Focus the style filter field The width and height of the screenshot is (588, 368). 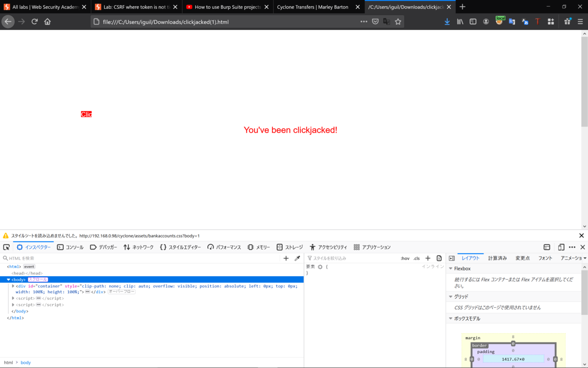pos(353,258)
